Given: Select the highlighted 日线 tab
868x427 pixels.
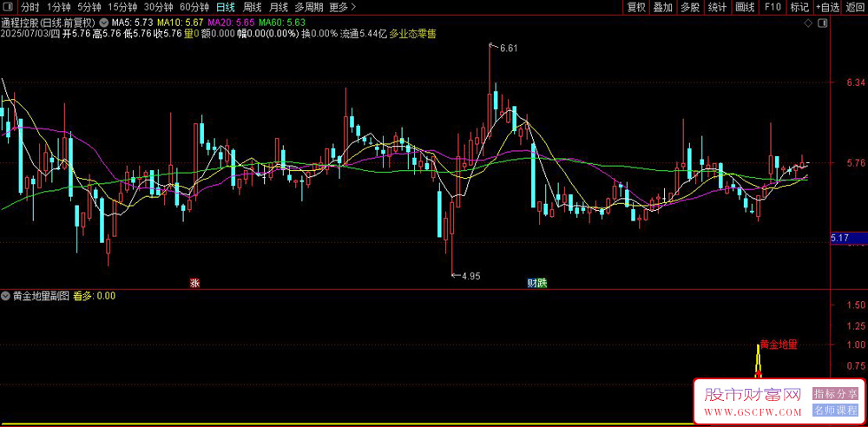Looking at the screenshot, I should click(x=226, y=7).
